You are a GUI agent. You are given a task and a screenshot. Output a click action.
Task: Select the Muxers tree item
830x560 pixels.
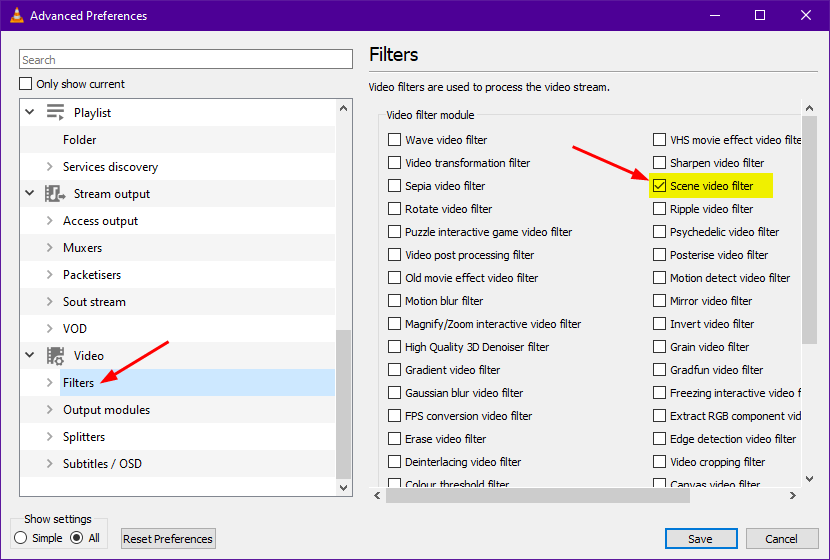82,248
